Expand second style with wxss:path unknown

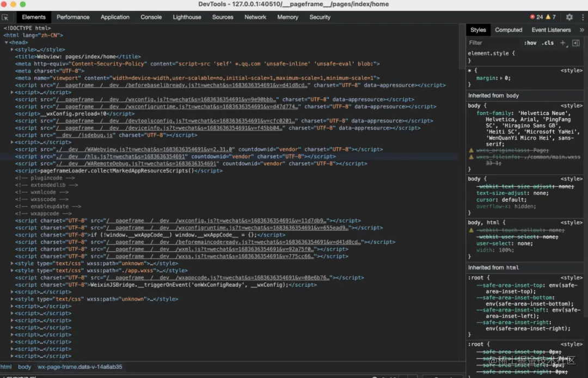(x=12, y=299)
